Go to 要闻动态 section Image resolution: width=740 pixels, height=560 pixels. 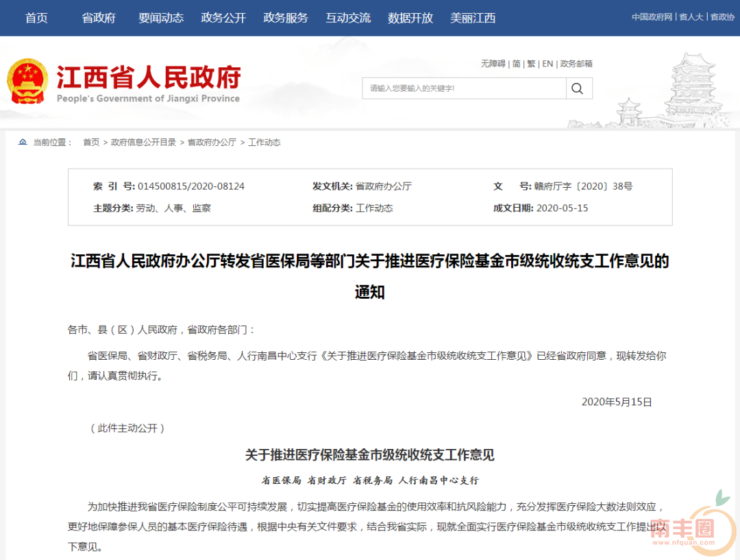tap(161, 18)
